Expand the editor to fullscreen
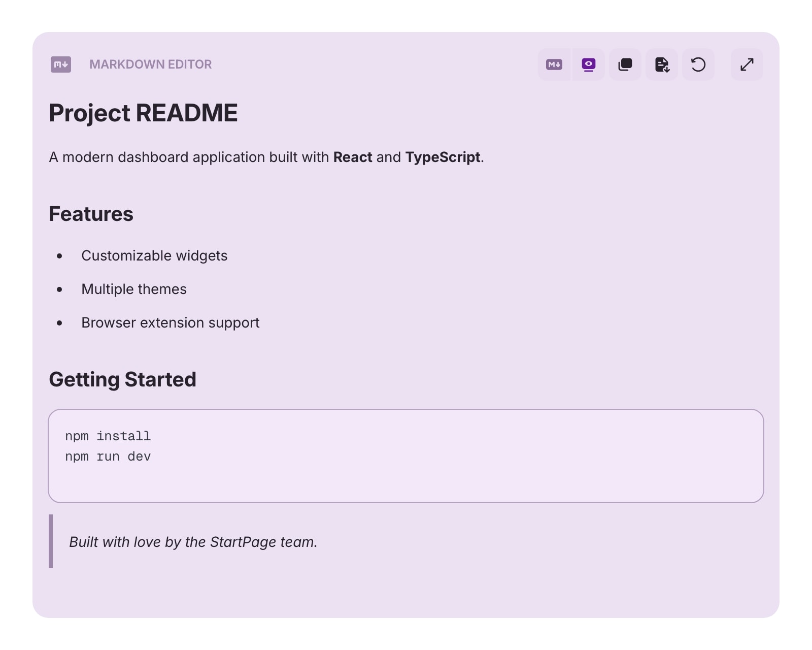The width and height of the screenshot is (812, 650). pyautogui.click(x=747, y=64)
